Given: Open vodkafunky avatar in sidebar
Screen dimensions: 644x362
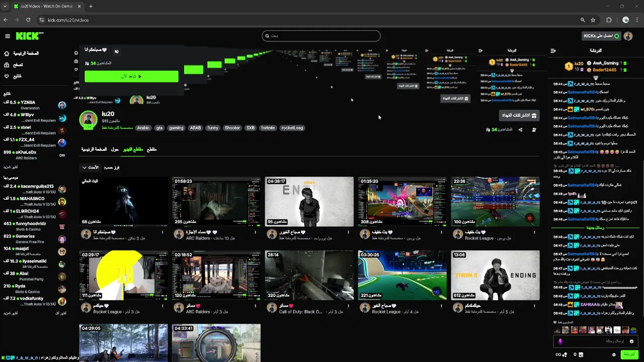Looking at the screenshot, I should click(x=62, y=301).
